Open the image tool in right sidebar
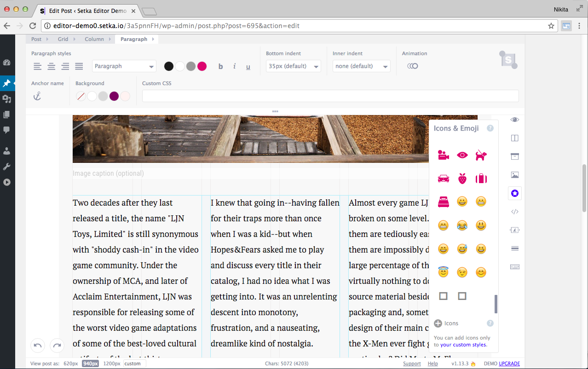The width and height of the screenshot is (588, 369). (x=515, y=175)
